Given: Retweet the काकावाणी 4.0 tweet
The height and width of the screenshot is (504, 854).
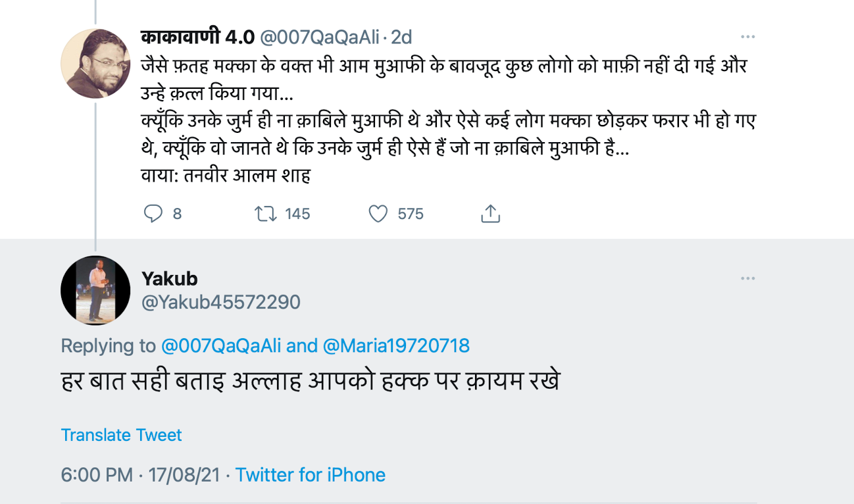Looking at the screenshot, I should (x=265, y=214).
